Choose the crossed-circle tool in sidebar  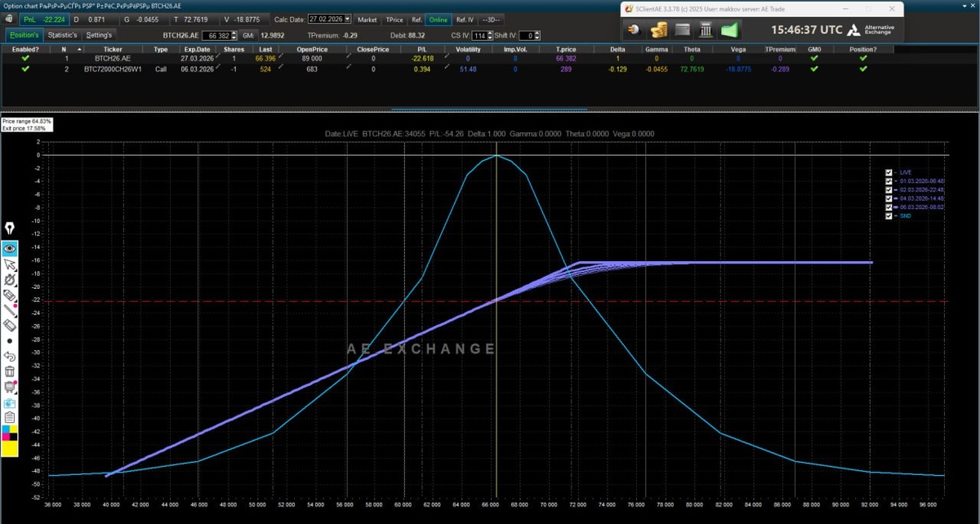(10, 279)
